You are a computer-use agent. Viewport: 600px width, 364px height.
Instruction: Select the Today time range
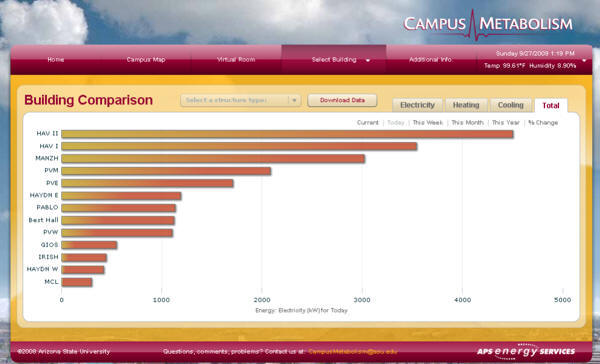(396, 122)
